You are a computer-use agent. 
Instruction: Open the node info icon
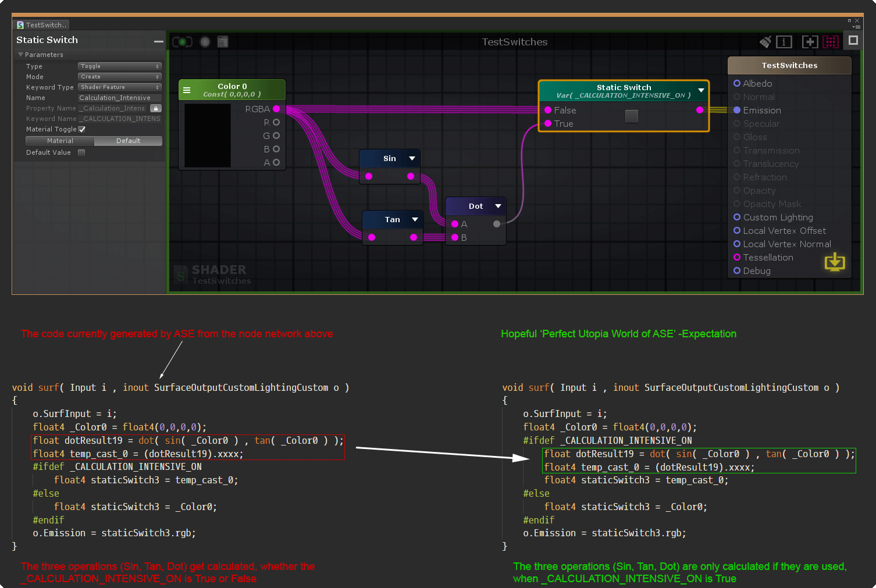pos(784,42)
